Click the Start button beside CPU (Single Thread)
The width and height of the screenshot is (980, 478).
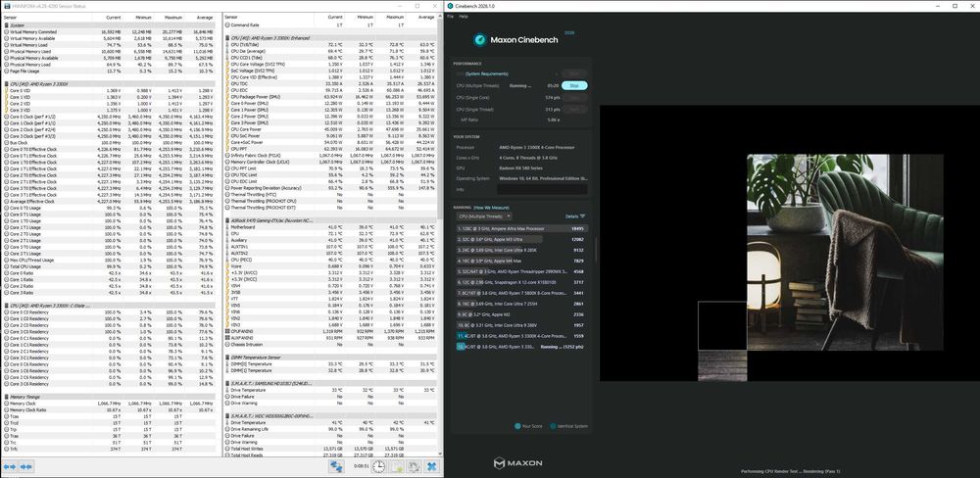pos(574,110)
